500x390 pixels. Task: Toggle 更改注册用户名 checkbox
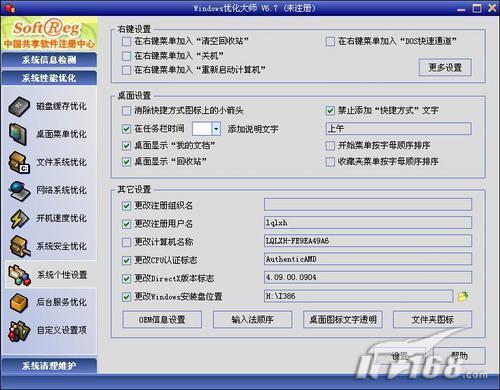126,224
